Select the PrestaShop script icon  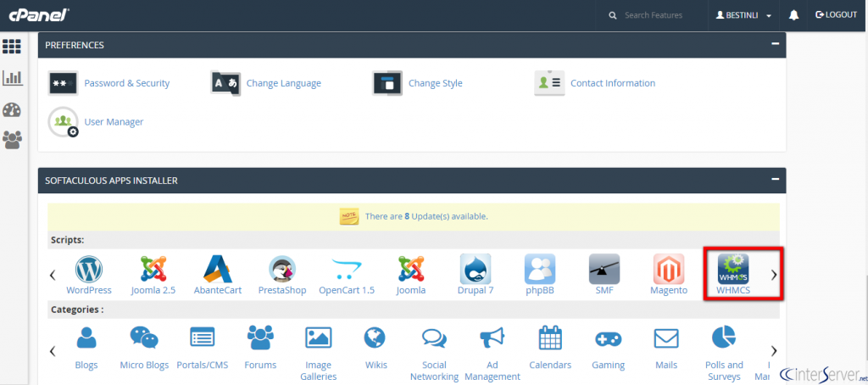pos(282,269)
